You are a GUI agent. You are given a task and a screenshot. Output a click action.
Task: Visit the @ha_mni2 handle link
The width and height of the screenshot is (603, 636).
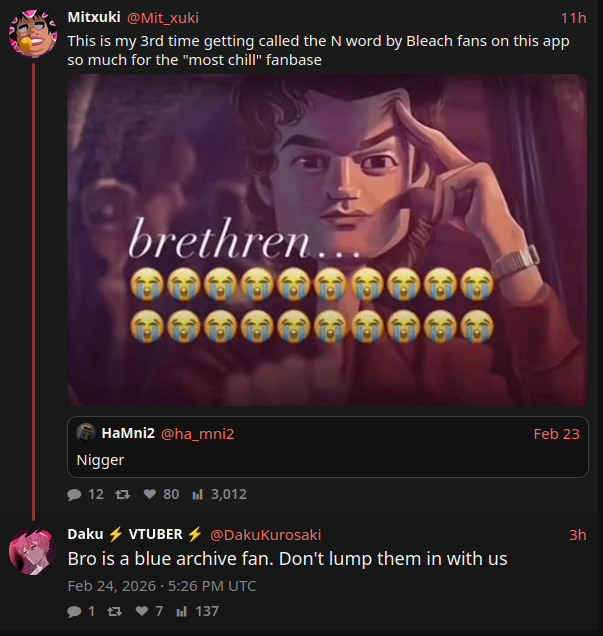click(x=197, y=433)
